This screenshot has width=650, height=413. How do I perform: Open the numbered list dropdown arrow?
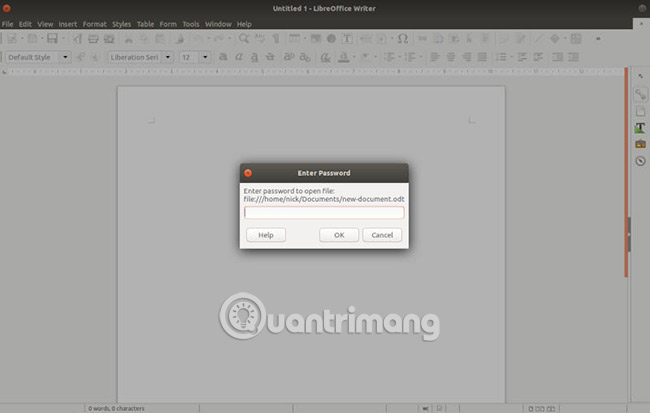(x=420, y=57)
